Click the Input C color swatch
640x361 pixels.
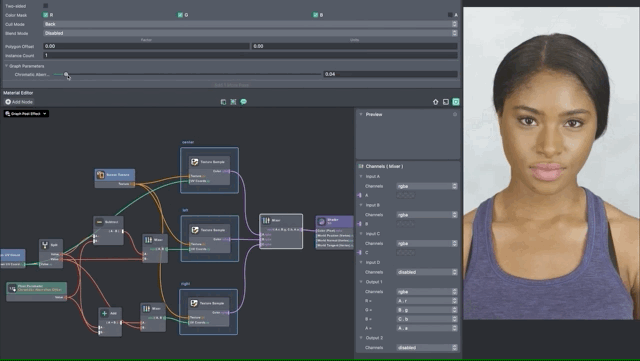[406, 252]
